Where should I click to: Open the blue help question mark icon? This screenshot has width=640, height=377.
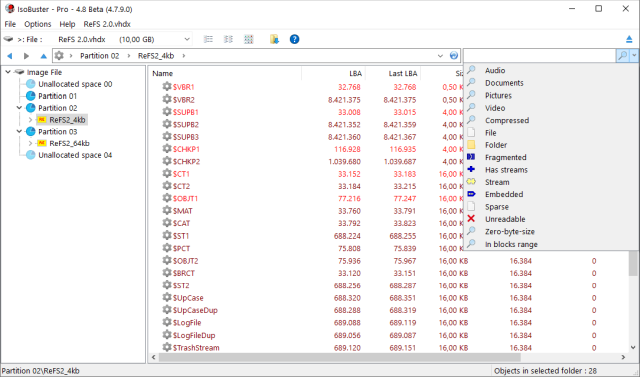[x=294, y=39]
